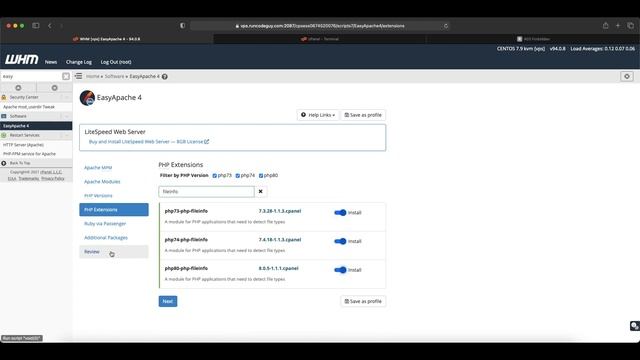640x360 pixels.
Task: Open News in the WHM header
Action: (x=51, y=62)
